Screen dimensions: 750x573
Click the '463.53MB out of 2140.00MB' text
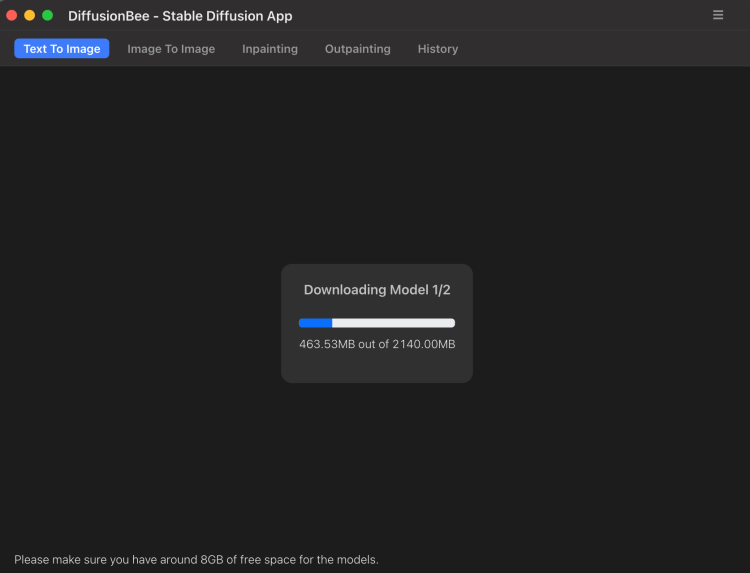377,344
